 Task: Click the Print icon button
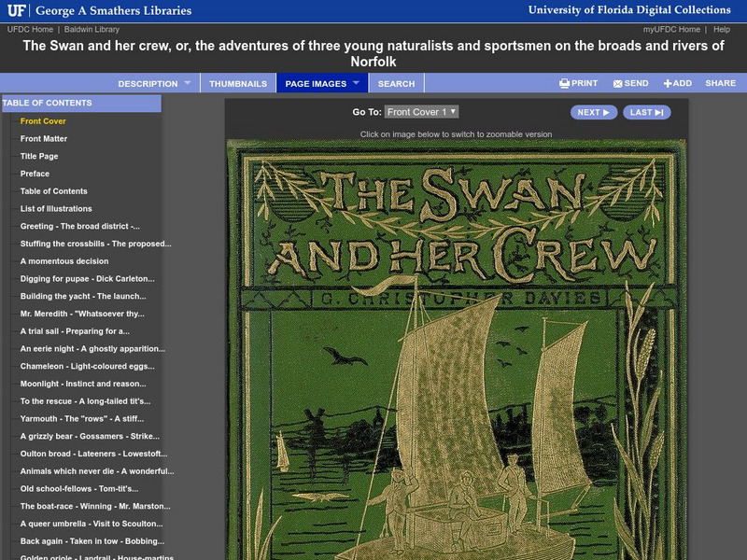564,83
